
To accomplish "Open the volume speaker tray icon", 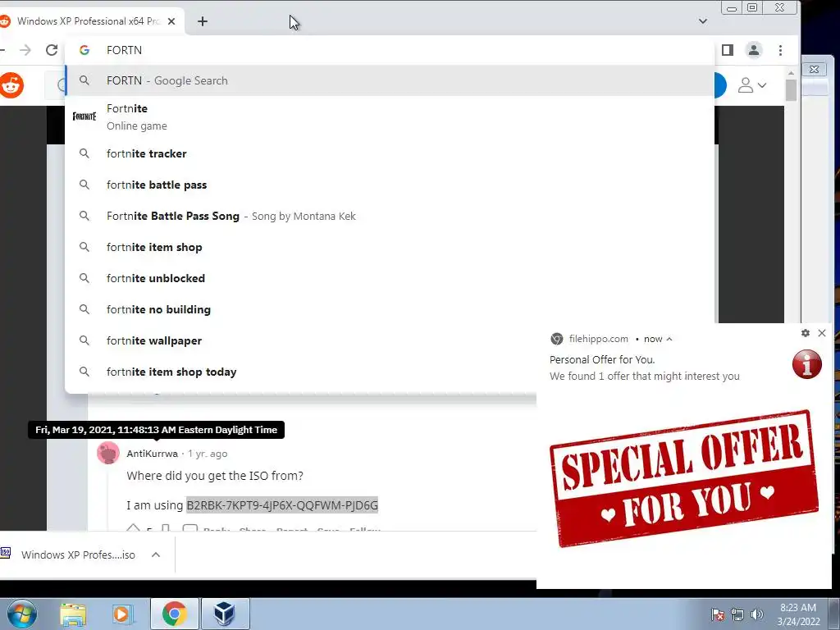I will [756, 614].
